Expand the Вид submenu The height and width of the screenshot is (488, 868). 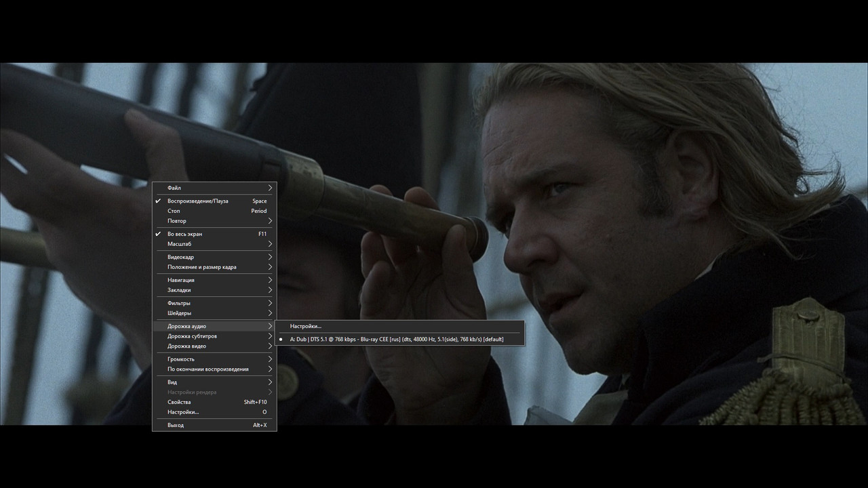pyautogui.click(x=214, y=382)
